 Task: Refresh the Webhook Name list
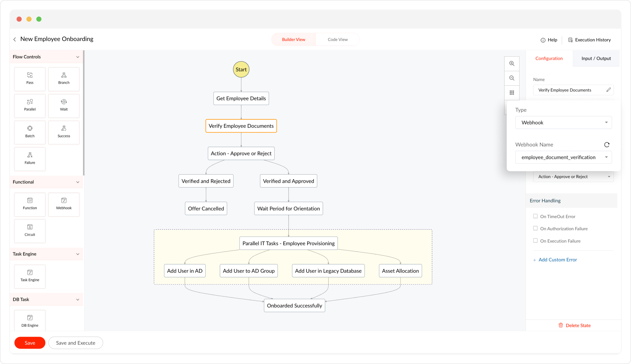click(x=607, y=145)
